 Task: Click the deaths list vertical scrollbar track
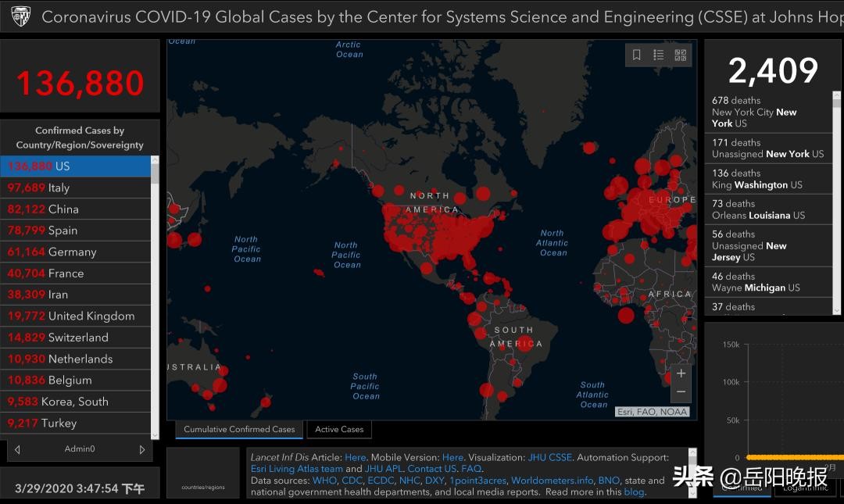(x=836, y=203)
